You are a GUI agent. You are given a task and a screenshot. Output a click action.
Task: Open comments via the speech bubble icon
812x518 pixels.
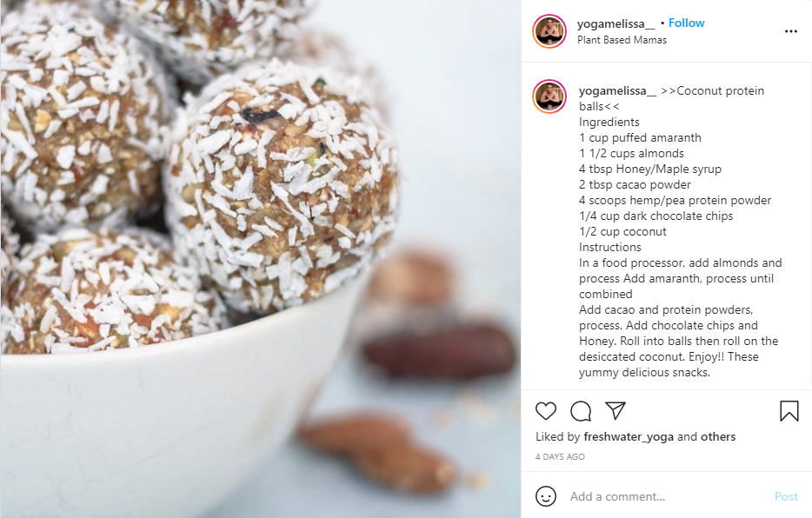pos(581,411)
